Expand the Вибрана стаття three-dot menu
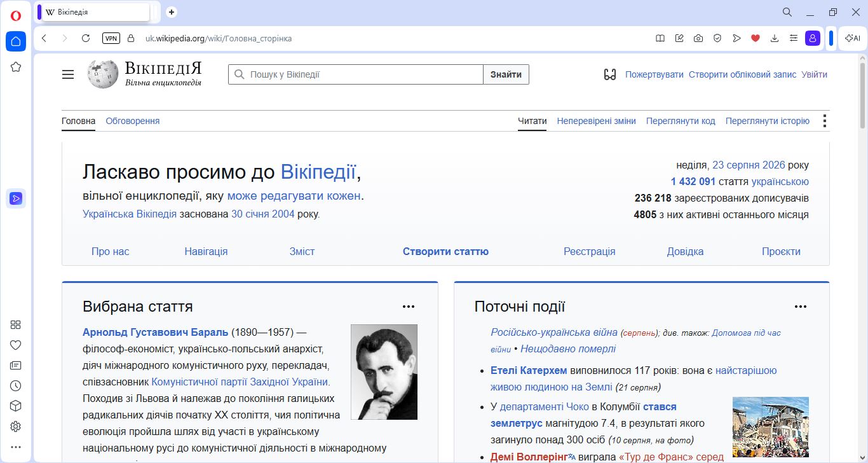This screenshot has width=868, height=463. click(x=409, y=307)
